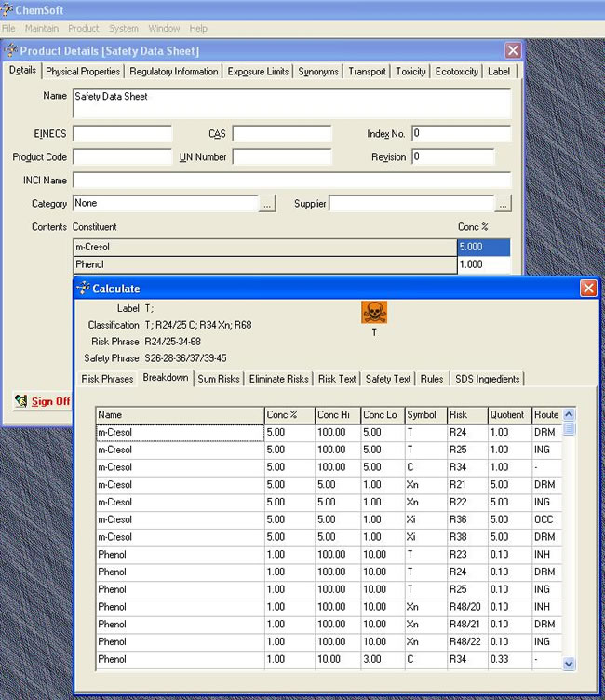
Task: Select the Phenol constituent row
Action: (x=265, y=264)
